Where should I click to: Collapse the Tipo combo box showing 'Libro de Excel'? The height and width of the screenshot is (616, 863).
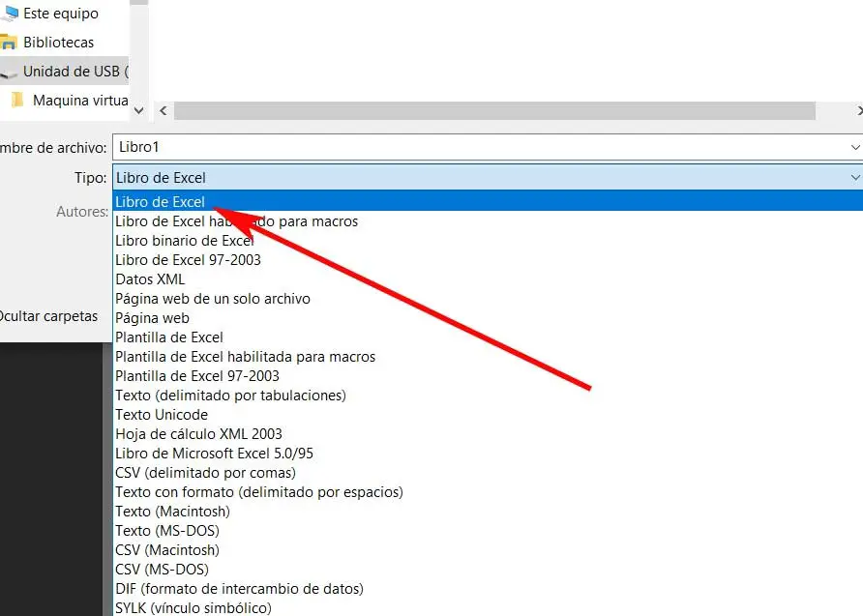[x=488, y=177]
